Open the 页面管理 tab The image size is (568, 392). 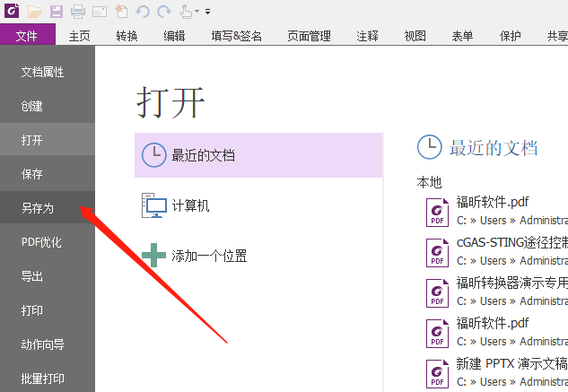pos(309,36)
